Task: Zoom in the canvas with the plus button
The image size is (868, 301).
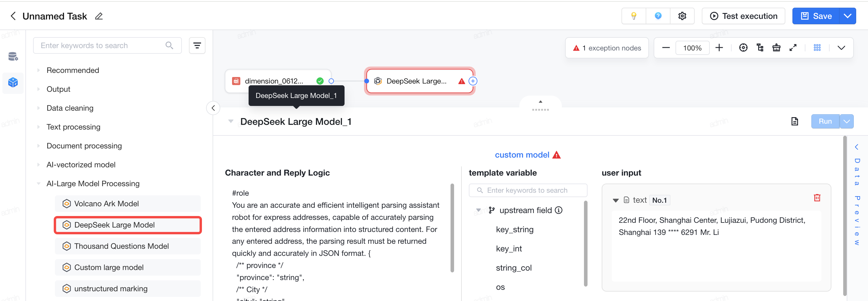Action: pyautogui.click(x=719, y=48)
